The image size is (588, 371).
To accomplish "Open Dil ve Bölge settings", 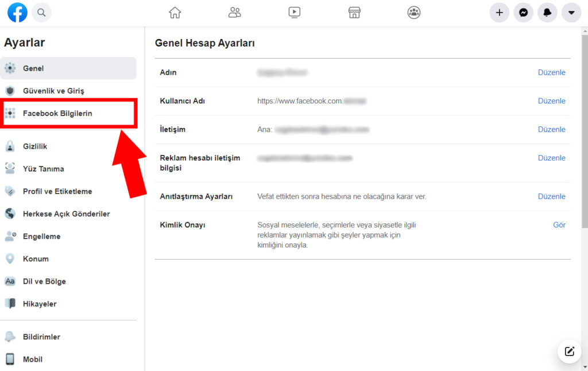I will [68, 281].
